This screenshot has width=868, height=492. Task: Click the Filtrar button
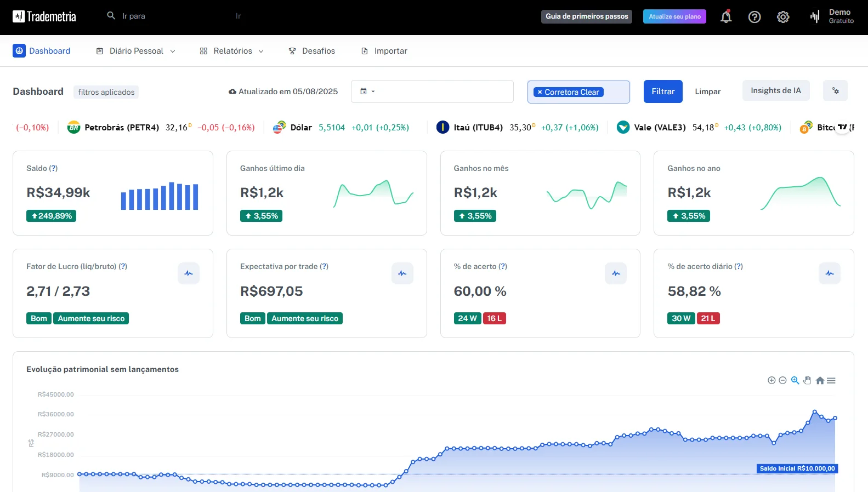[663, 91]
